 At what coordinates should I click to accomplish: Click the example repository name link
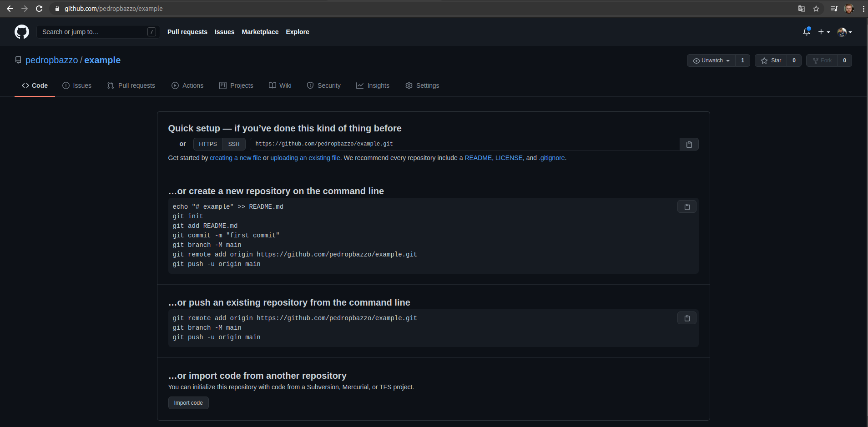click(102, 60)
